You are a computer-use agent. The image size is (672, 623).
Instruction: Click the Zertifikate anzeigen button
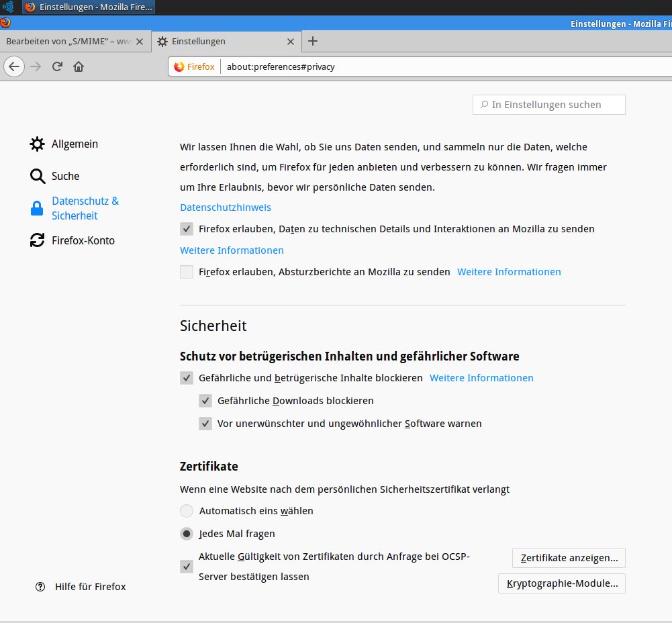pos(568,558)
